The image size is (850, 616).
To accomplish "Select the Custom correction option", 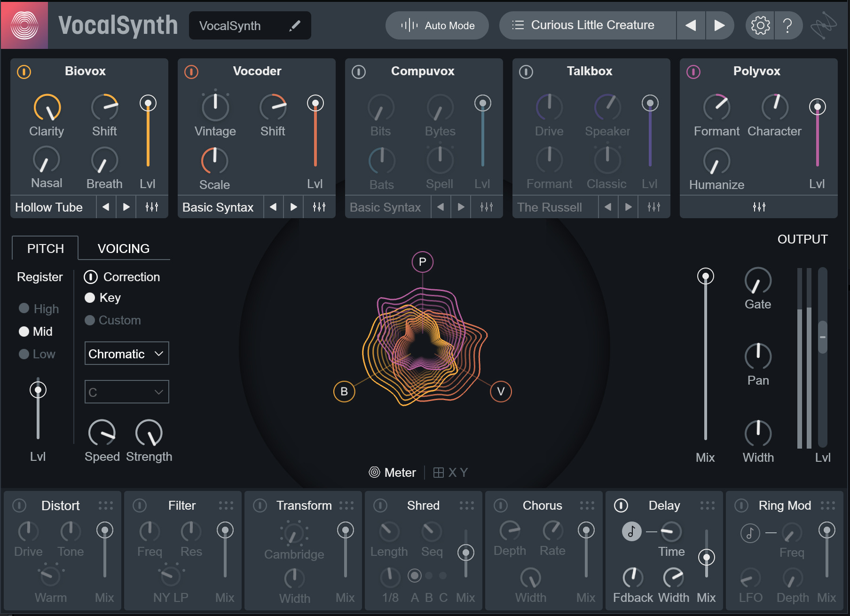I will tap(113, 320).
